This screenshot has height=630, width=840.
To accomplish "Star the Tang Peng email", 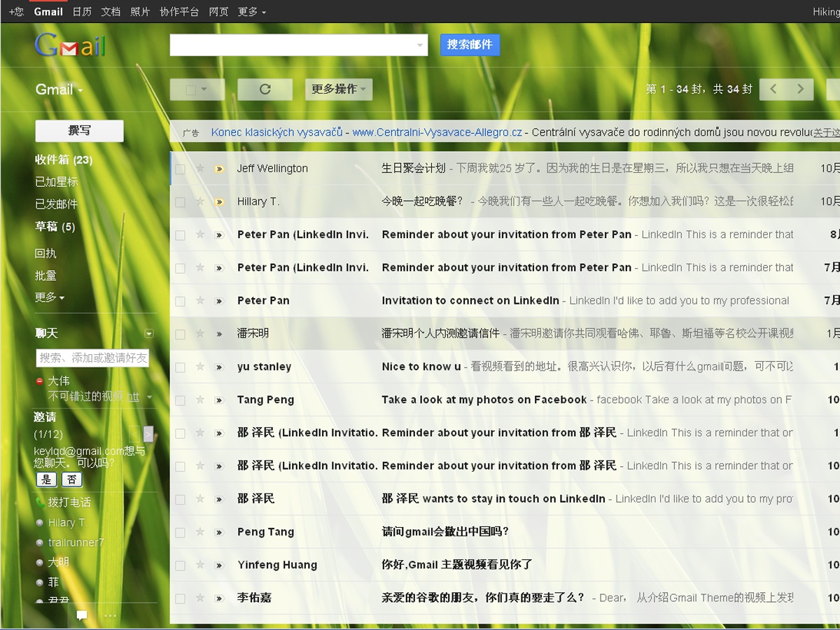I will coord(200,400).
